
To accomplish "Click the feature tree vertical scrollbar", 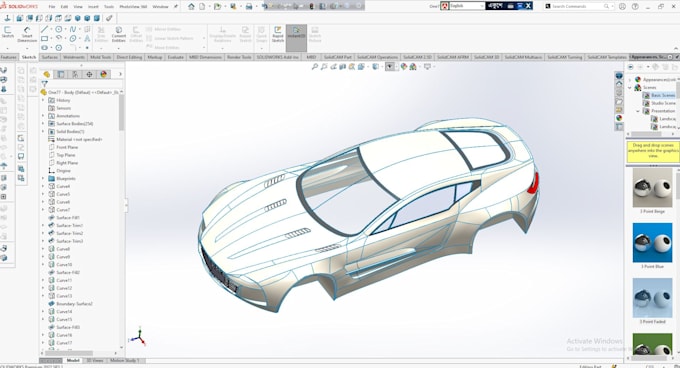I will tap(121, 113).
